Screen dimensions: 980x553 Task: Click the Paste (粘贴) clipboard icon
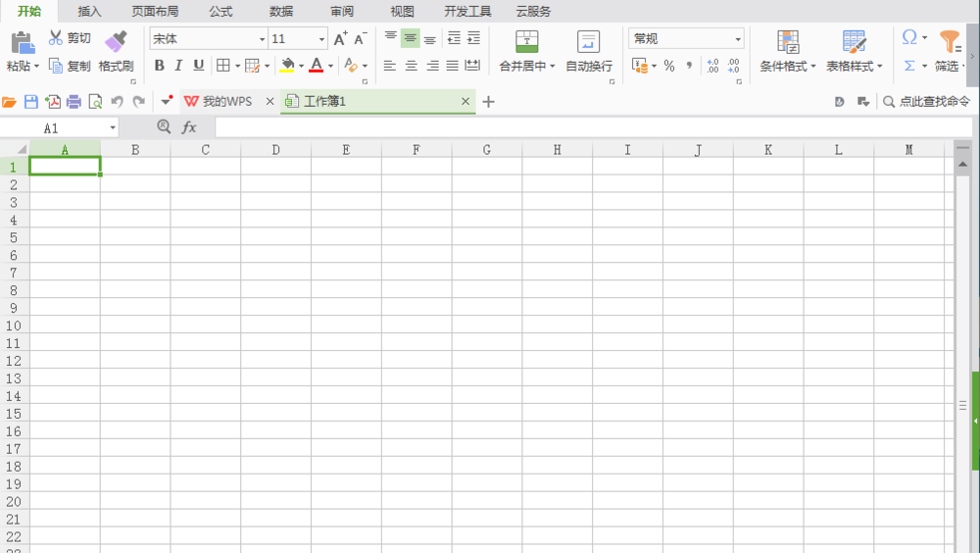(23, 42)
